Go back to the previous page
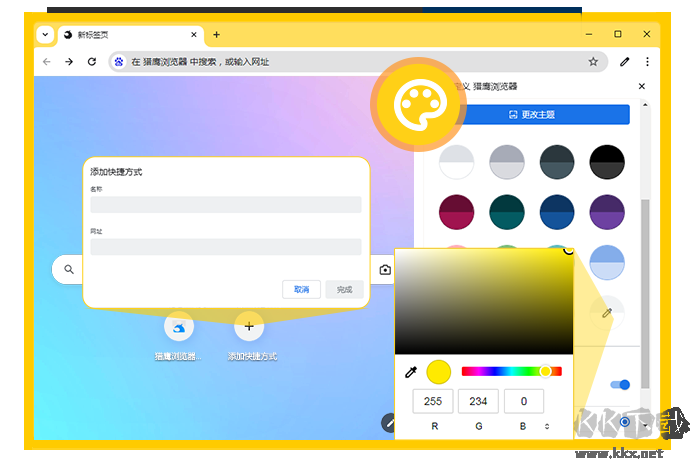This screenshot has height=460, width=690. pos(47,62)
